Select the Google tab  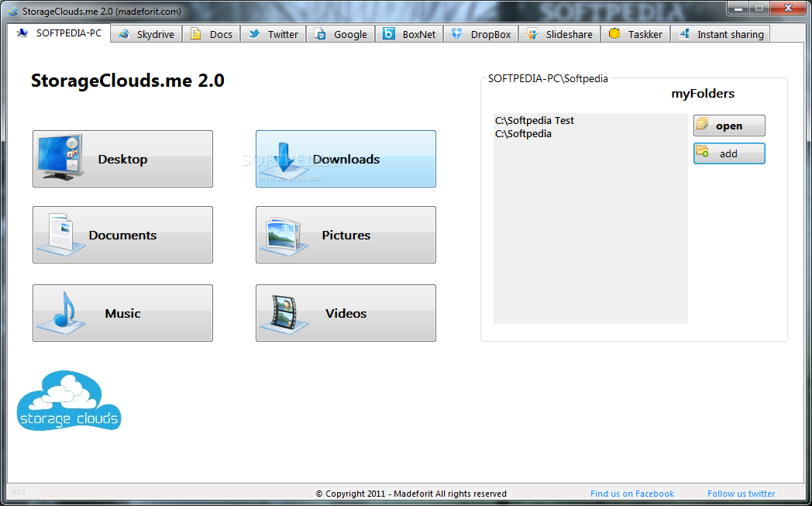coord(341,34)
